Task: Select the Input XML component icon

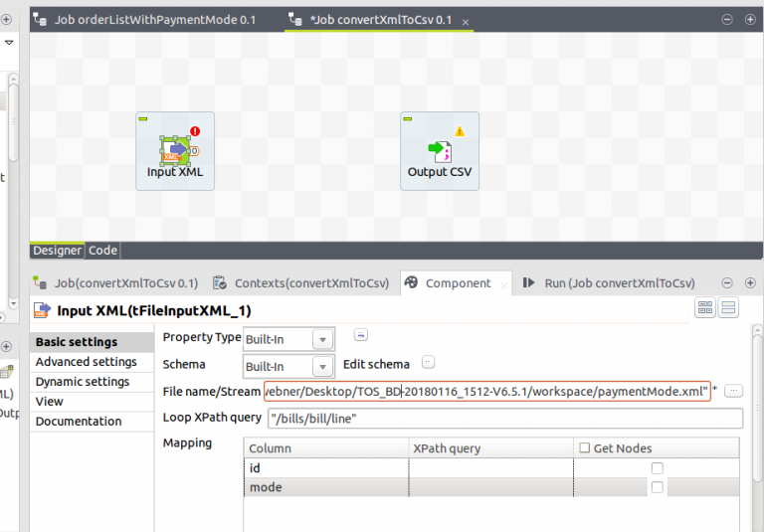Action: [174, 150]
